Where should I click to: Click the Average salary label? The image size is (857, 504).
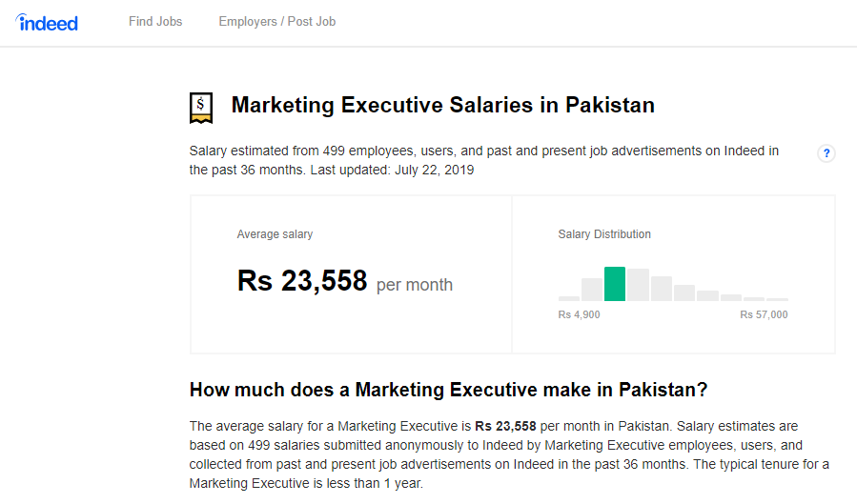(x=275, y=234)
